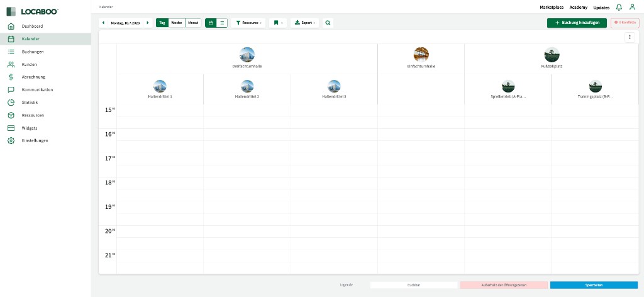Open the Marketplace link
Image resolution: width=644 pixels, height=297 pixels.
coord(552,7)
